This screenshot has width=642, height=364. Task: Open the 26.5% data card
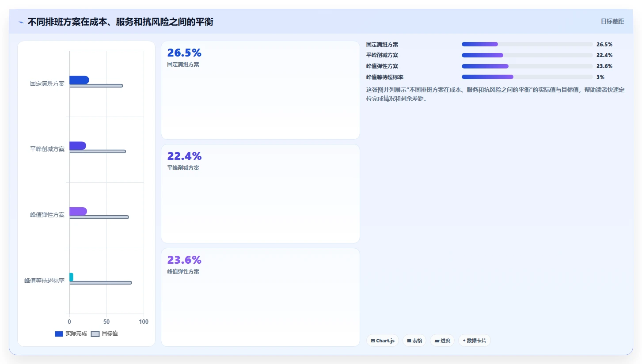tap(261, 90)
